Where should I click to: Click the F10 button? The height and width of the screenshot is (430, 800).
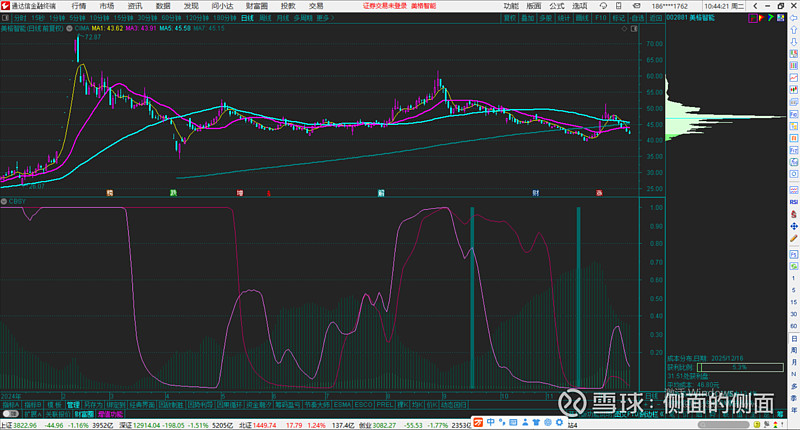point(601,18)
